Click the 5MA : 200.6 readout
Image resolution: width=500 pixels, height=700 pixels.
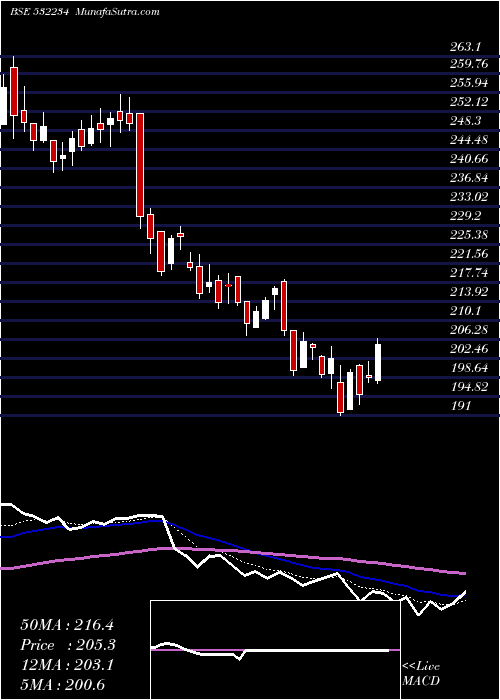[x=64, y=685]
